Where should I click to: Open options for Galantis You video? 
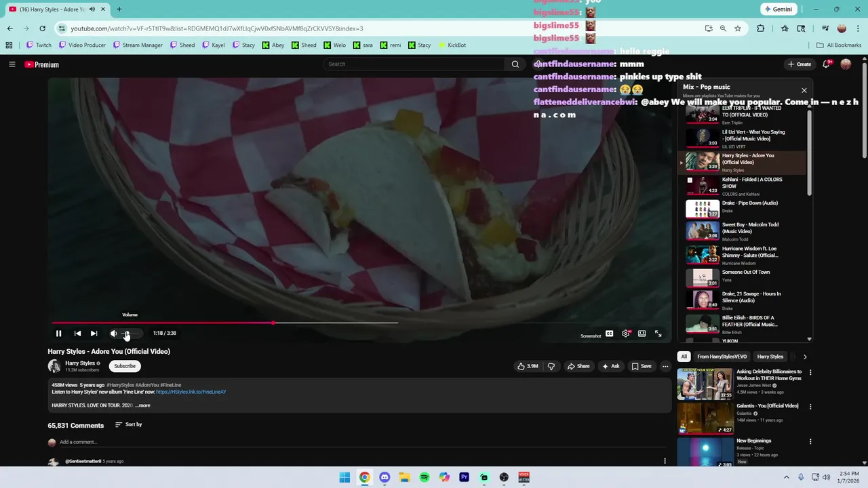(810, 407)
